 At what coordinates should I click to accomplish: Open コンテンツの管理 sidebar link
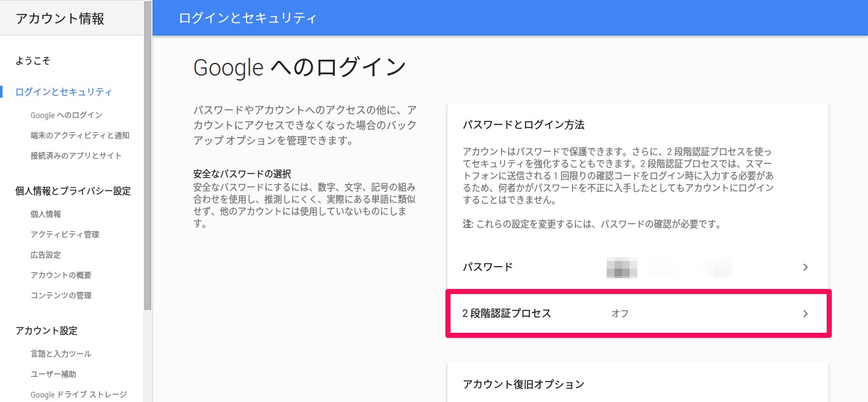pyautogui.click(x=61, y=295)
